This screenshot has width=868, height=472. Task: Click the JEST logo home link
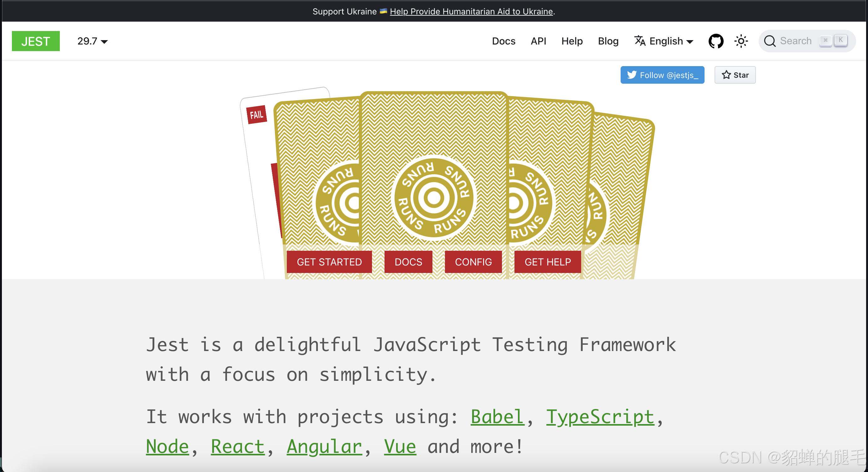36,41
